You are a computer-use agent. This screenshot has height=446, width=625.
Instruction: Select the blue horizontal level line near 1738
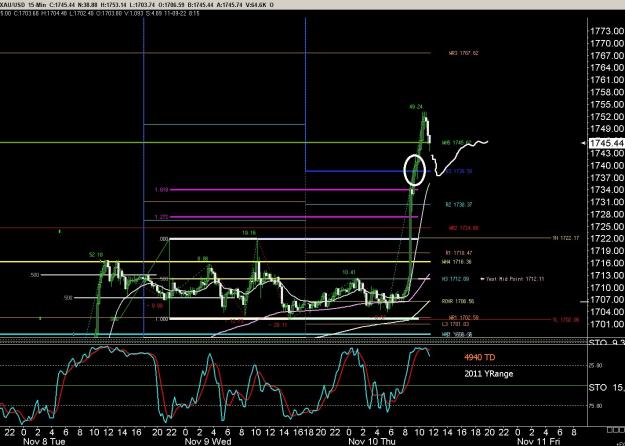[x=367, y=171]
